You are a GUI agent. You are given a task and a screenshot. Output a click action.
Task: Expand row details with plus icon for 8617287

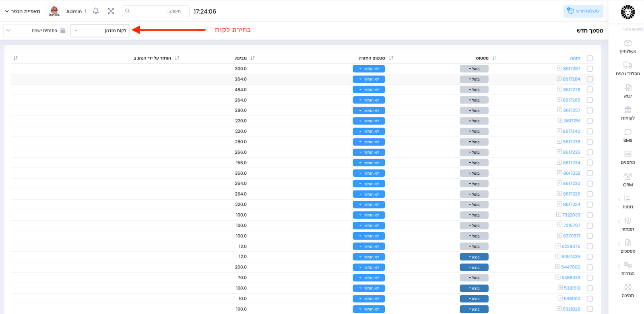point(559,68)
